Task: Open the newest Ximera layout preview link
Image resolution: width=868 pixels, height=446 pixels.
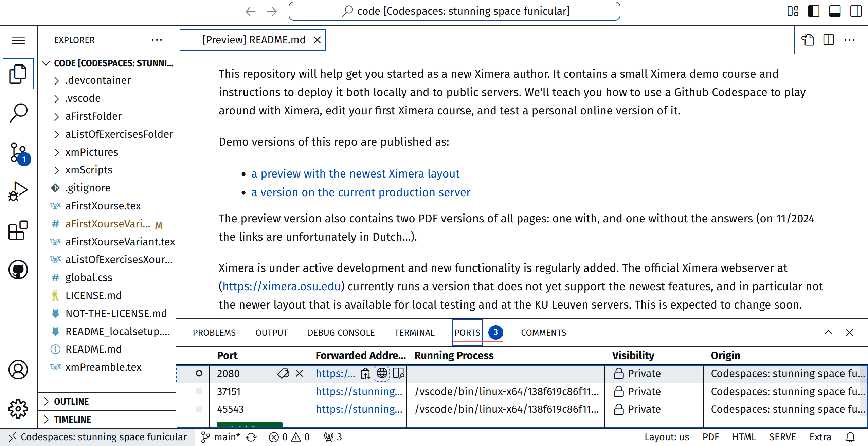Action: pos(355,174)
